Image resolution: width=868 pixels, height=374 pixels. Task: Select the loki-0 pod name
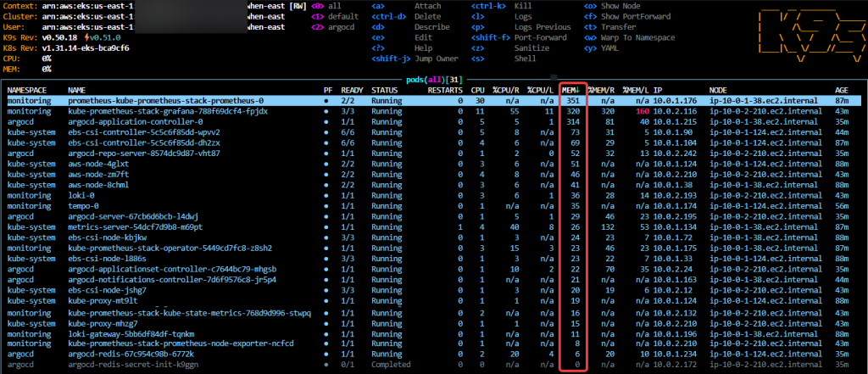(81, 196)
